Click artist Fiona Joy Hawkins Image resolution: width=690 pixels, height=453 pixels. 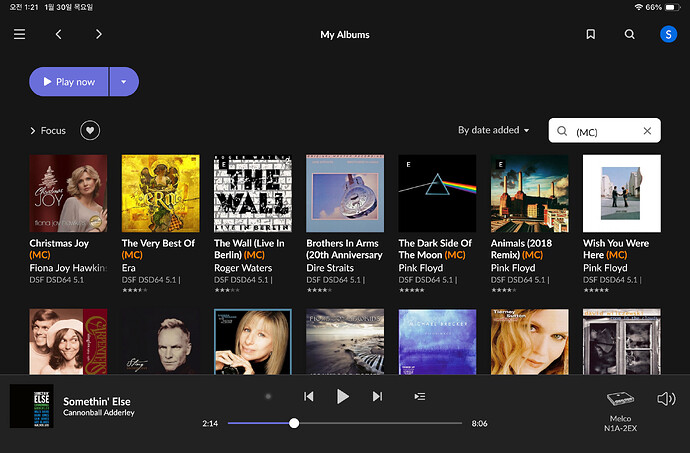pos(68,268)
